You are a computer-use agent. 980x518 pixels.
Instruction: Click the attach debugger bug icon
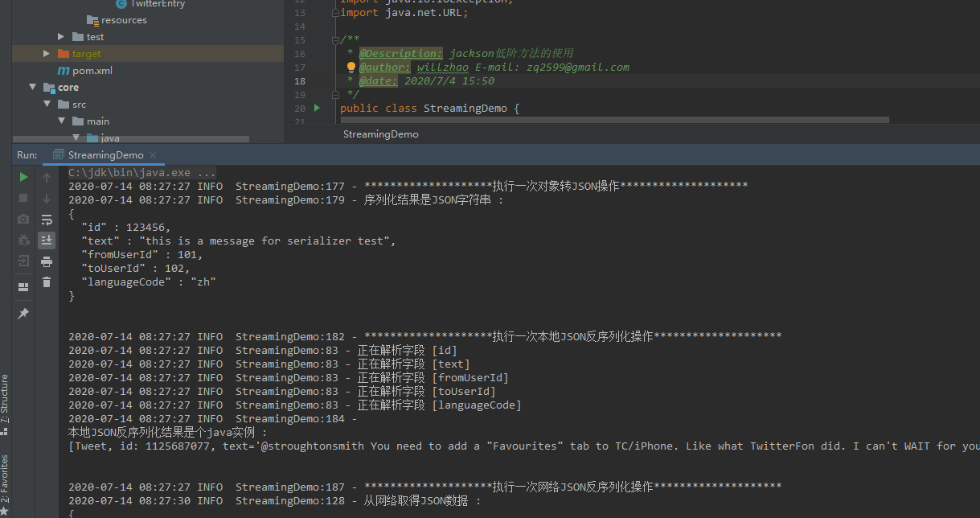(x=23, y=240)
